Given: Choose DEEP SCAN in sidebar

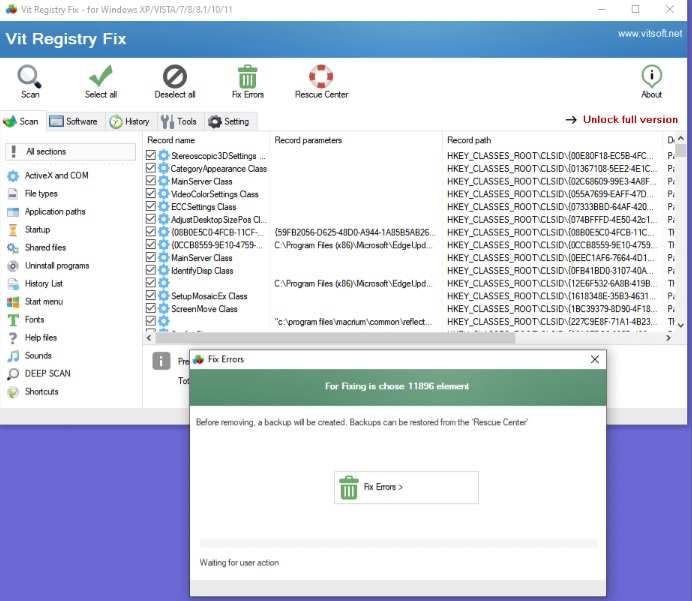Looking at the screenshot, I should [47, 374].
